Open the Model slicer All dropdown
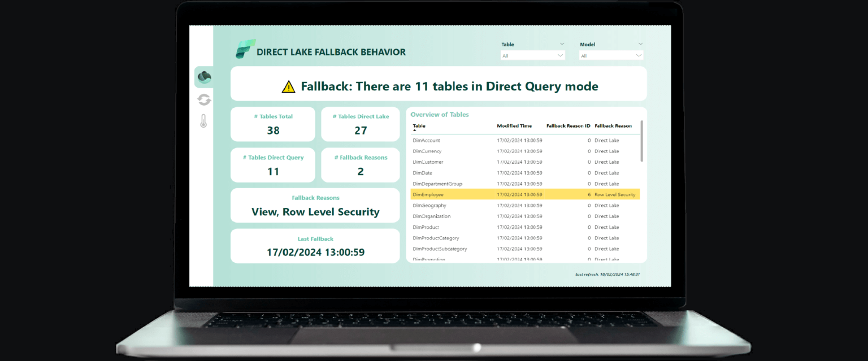Screen dimensions: 868x361 (x=610, y=55)
